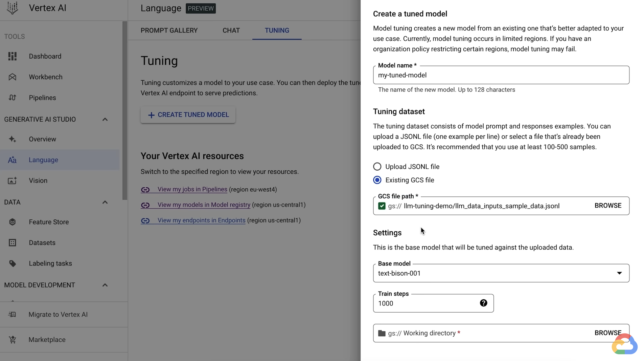Click the Pipelines icon
The image size is (644, 361).
[x=13, y=98]
